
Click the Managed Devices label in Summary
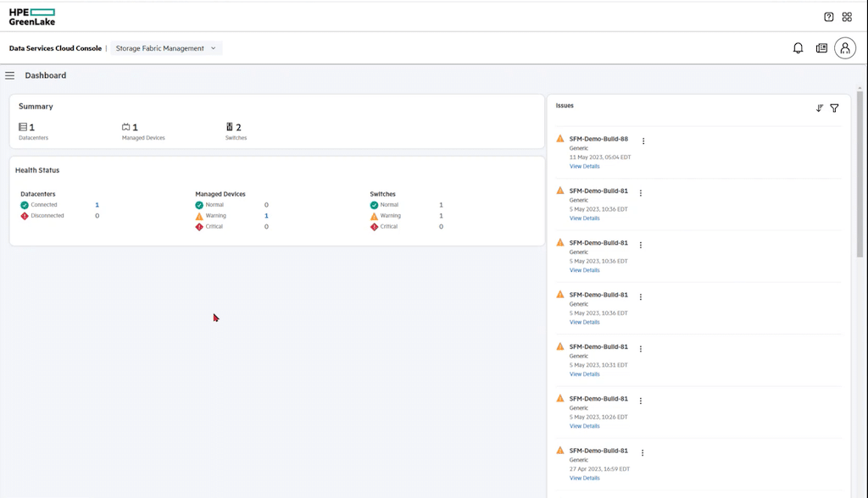click(143, 138)
